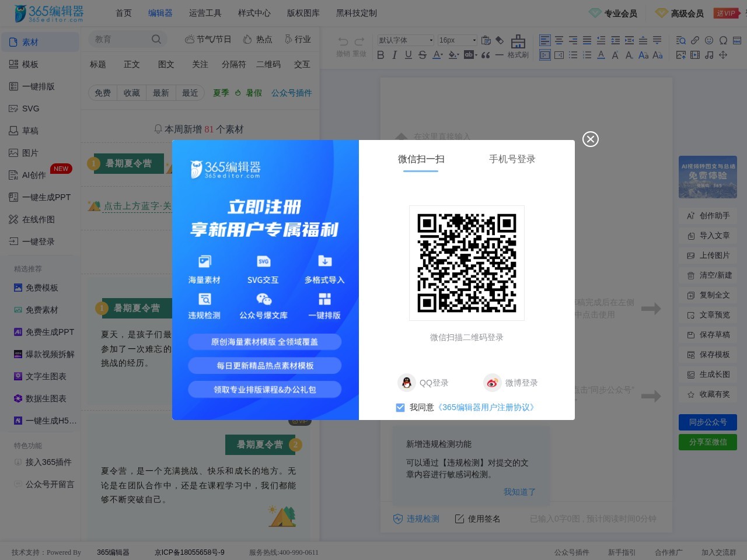This screenshot has width=747, height=560.
Task: Toggle strikethrough formatting in the toolbar
Action: point(423,55)
